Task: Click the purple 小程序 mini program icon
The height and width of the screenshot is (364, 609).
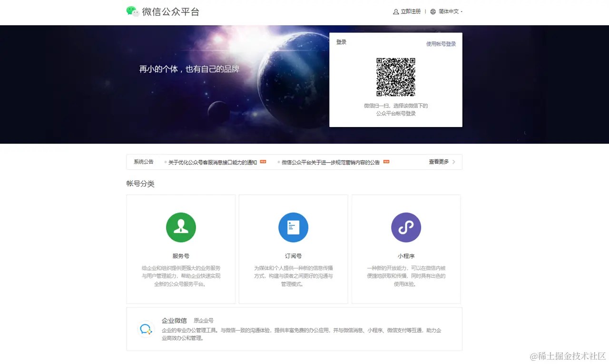Action: pyautogui.click(x=406, y=227)
